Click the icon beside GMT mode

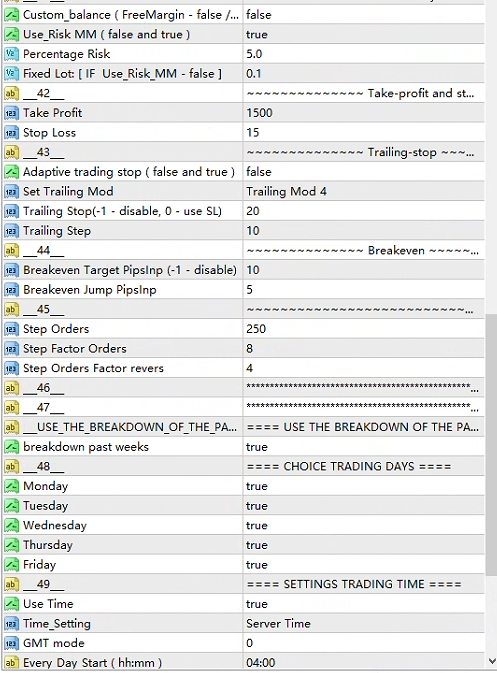point(12,643)
